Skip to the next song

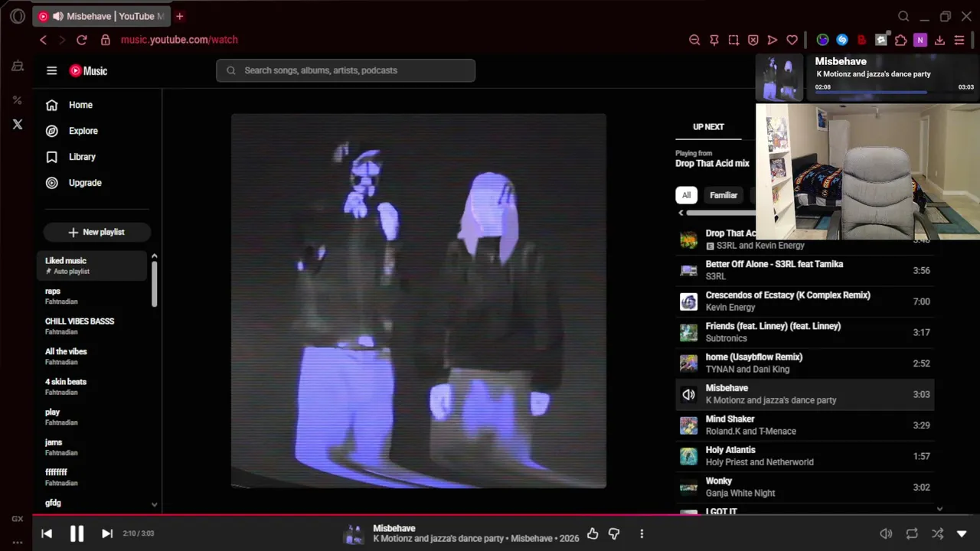107,533
